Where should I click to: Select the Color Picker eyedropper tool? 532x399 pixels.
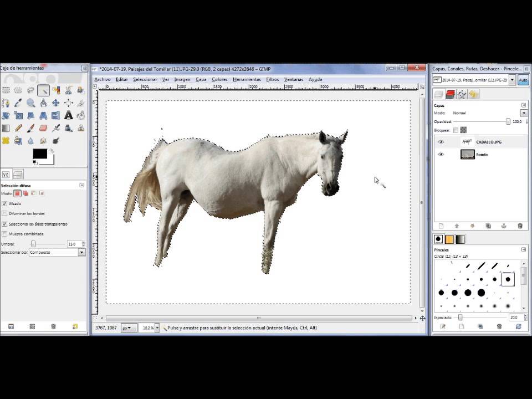18,103
